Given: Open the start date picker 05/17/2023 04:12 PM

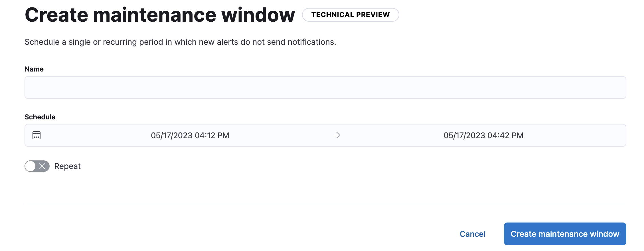Looking at the screenshot, I should click(190, 135).
